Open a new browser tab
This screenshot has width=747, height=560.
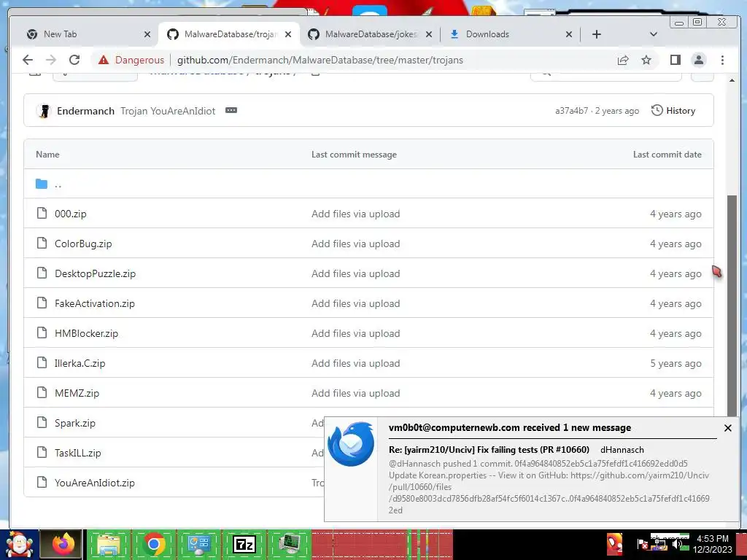(597, 34)
